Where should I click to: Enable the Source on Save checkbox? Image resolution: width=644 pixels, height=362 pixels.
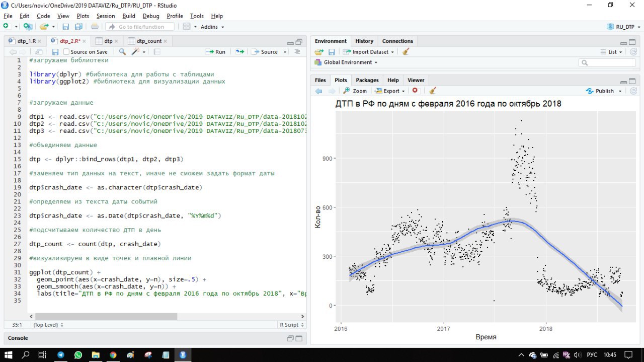tap(66, 52)
